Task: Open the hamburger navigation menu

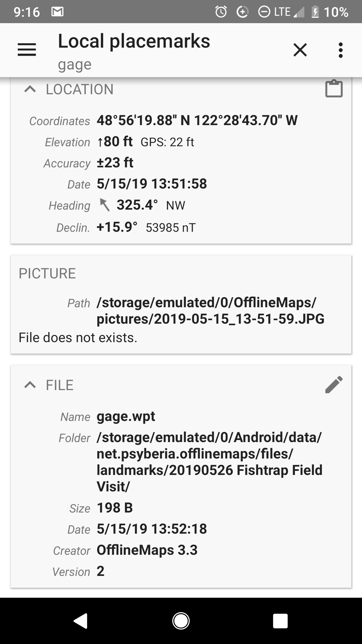Action: point(27,50)
